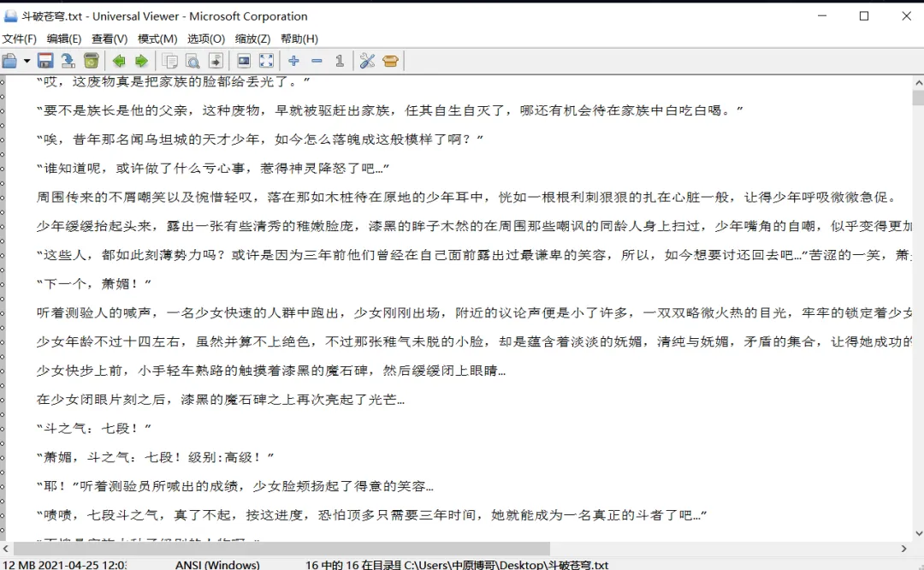Click the line starting “要不是族长是他的父亲
This screenshot has width=924, height=570.
point(389,110)
